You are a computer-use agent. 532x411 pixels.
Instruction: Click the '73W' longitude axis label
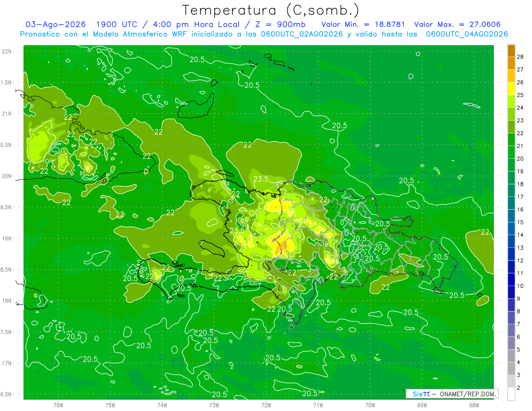[x=214, y=405]
